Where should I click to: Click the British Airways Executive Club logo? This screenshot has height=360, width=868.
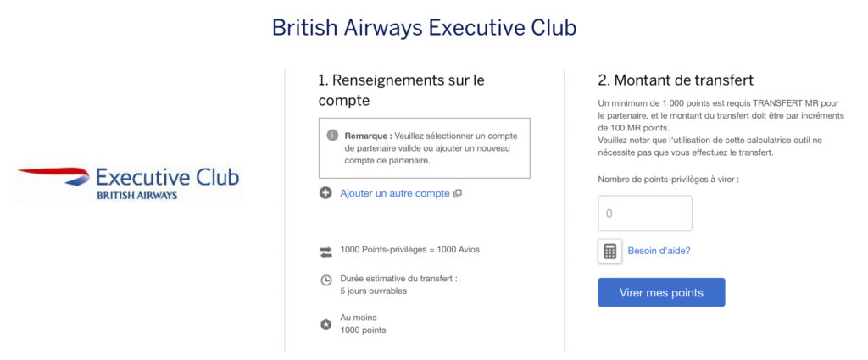(x=129, y=183)
